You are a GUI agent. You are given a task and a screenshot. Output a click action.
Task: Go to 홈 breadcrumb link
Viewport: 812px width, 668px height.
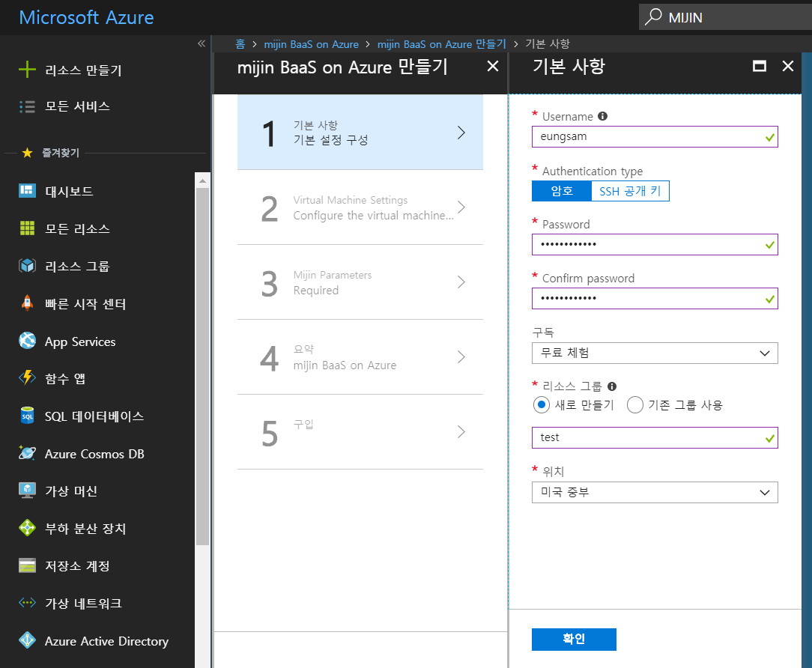[x=240, y=44]
